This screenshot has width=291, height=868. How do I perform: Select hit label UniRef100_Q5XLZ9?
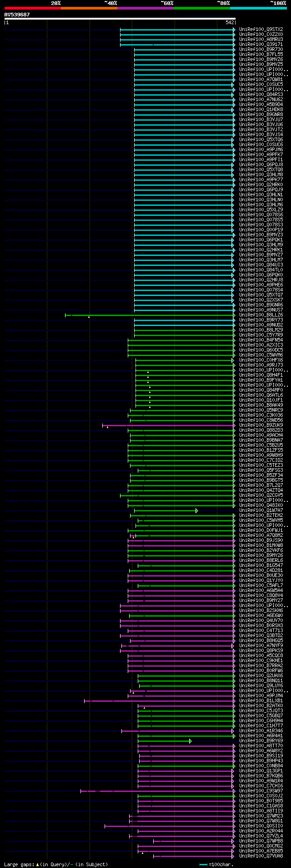(261, 210)
